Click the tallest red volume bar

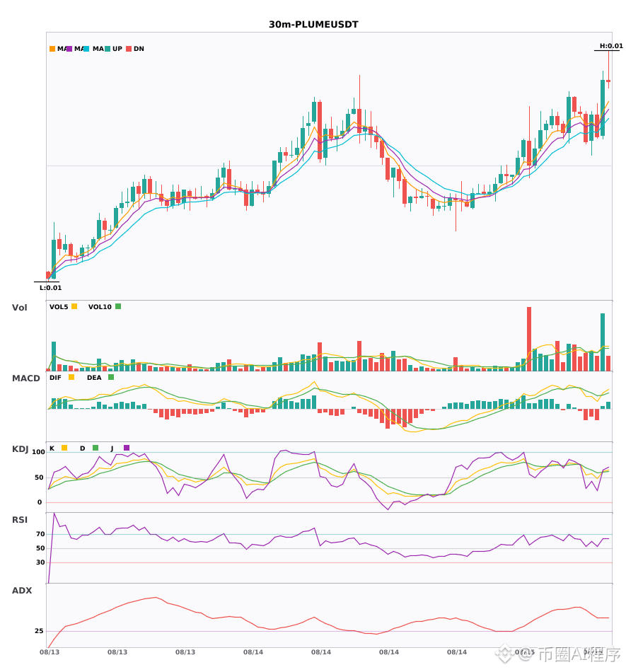tap(529, 339)
